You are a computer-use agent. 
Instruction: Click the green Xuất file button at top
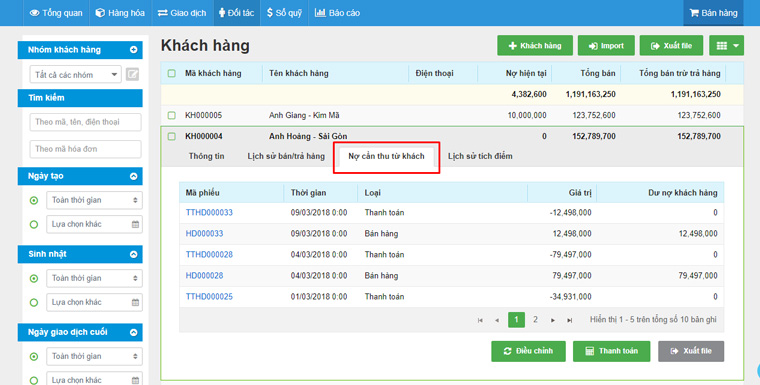[671, 46]
